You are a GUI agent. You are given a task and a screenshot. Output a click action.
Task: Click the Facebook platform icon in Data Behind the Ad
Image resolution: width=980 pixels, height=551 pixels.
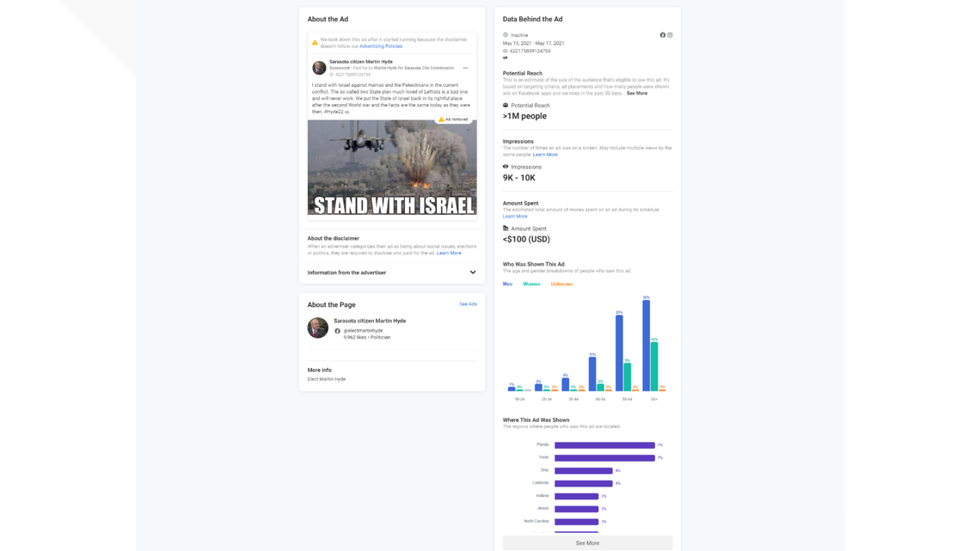pyautogui.click(x=663, y=35)
